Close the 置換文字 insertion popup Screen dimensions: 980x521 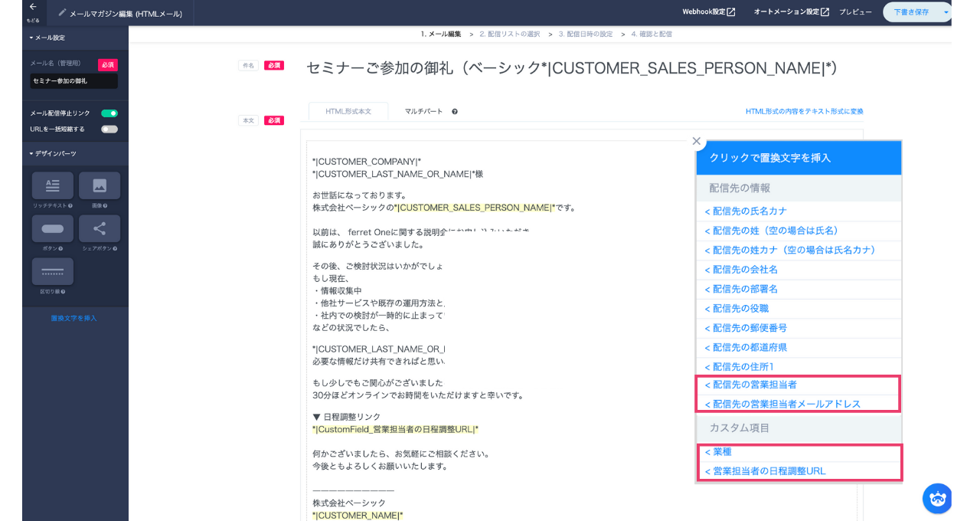[696, 141]
